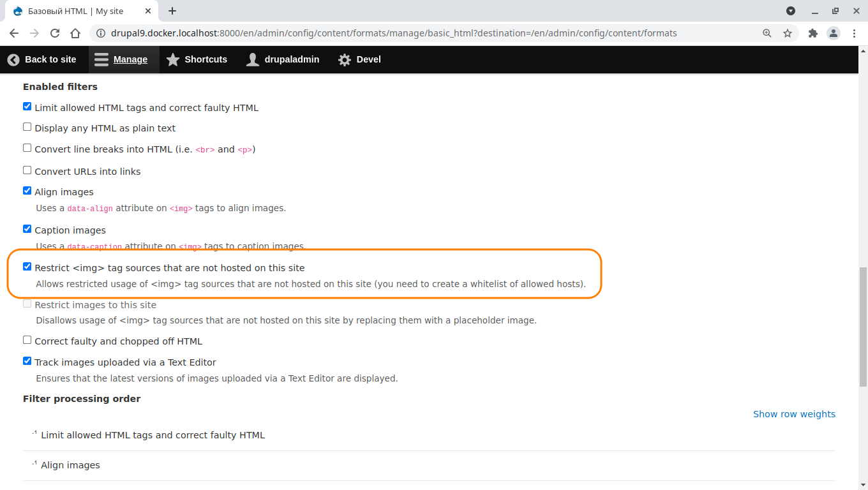Image resolution: width=868 pixels, height=490 pixels.
Task: Open drupaladmin user menu
Action: click(283, 59)
